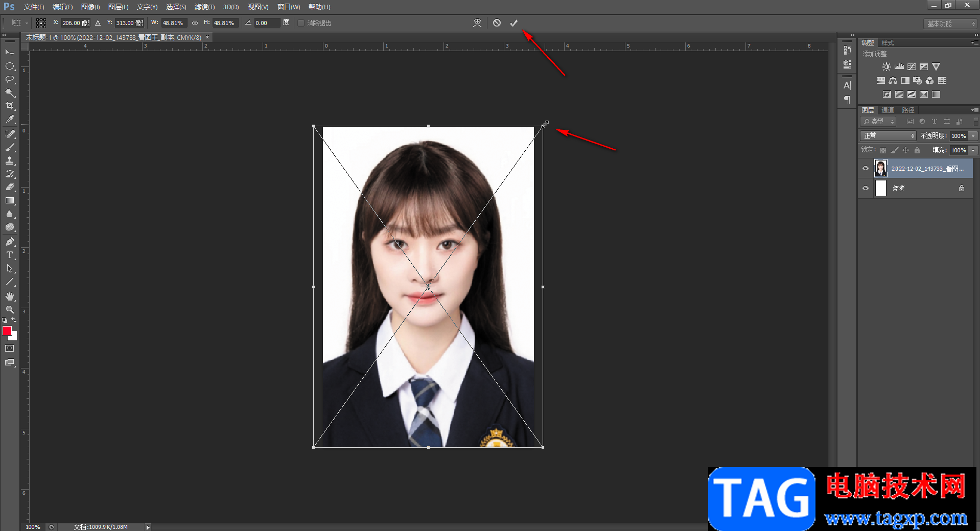Select the Magic Wand tool

[x=10, y=93]
